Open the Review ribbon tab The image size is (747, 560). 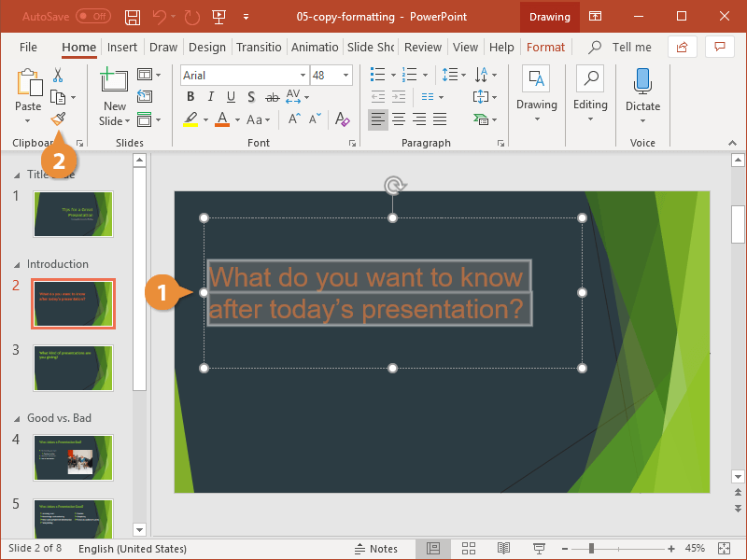[422, 47]
